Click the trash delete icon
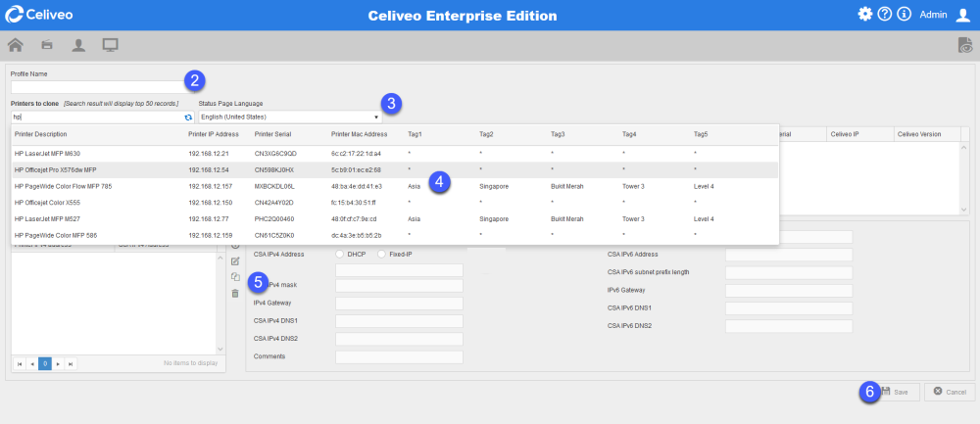This screenshot has width=980, height=424. [235, 293]
